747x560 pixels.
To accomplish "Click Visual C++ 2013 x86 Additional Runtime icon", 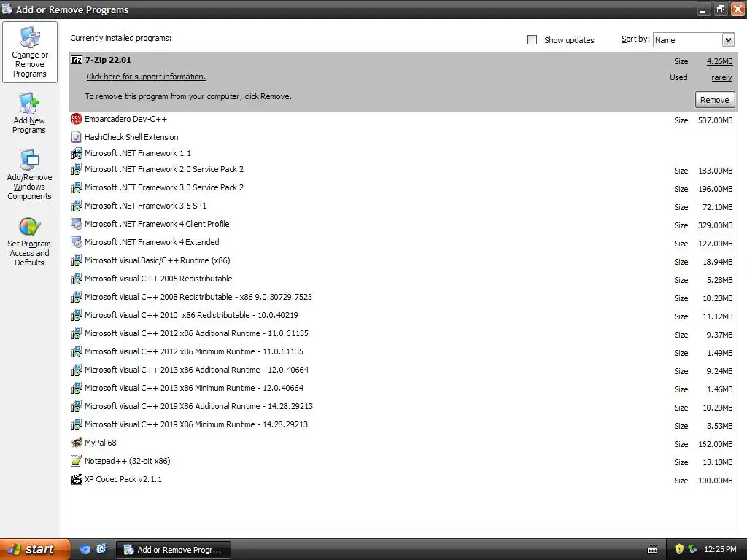I will click(76, 370).
